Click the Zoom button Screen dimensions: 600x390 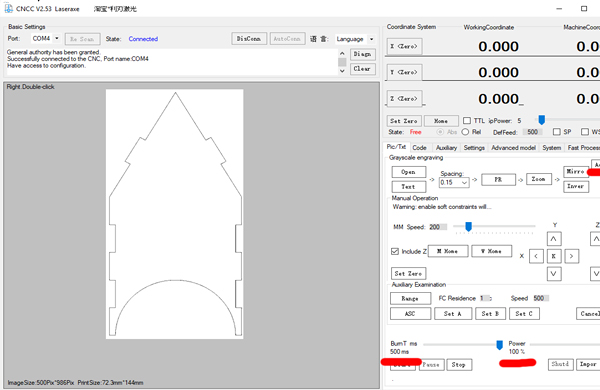[x=539, y=179]
